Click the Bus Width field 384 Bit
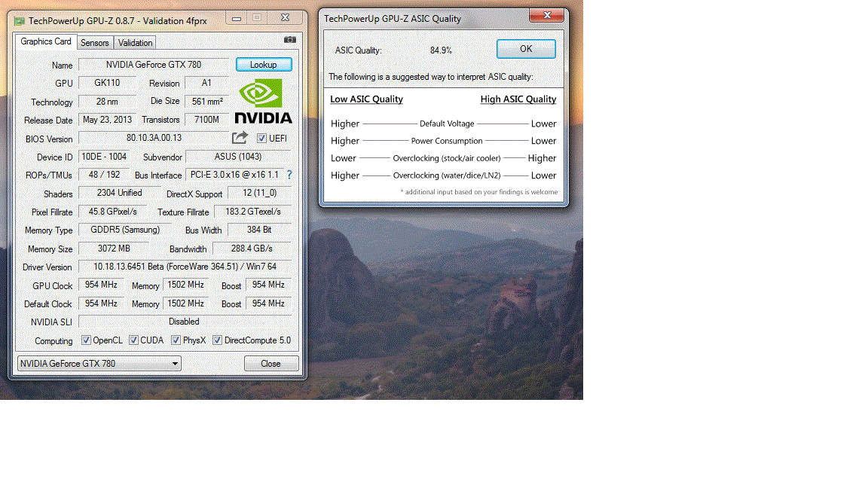868x488 pixels. 260,230
